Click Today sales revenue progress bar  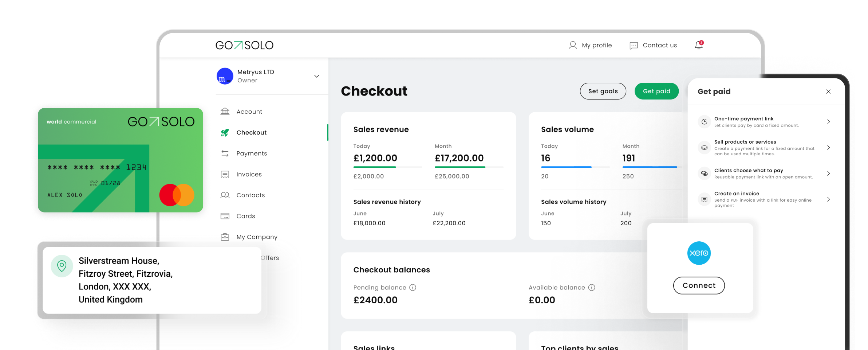pyautogui.click(x=388, y=167)
